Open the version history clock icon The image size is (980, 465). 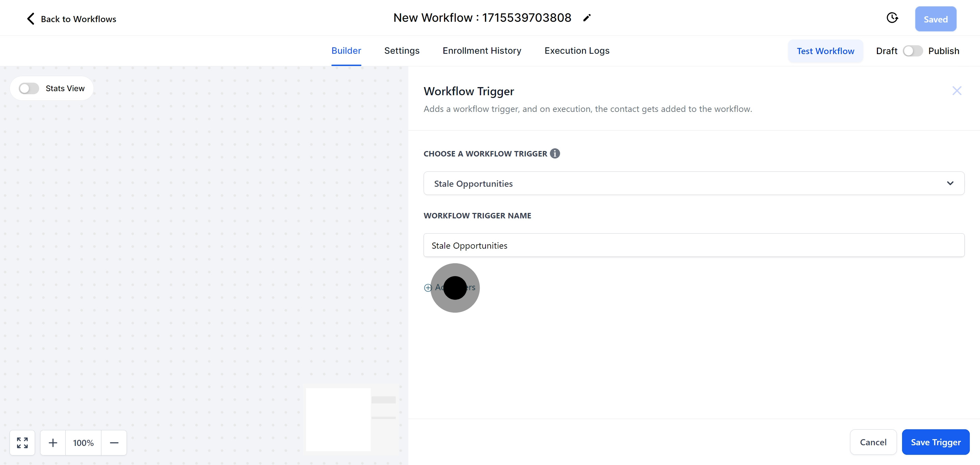[x=893, y=17]
